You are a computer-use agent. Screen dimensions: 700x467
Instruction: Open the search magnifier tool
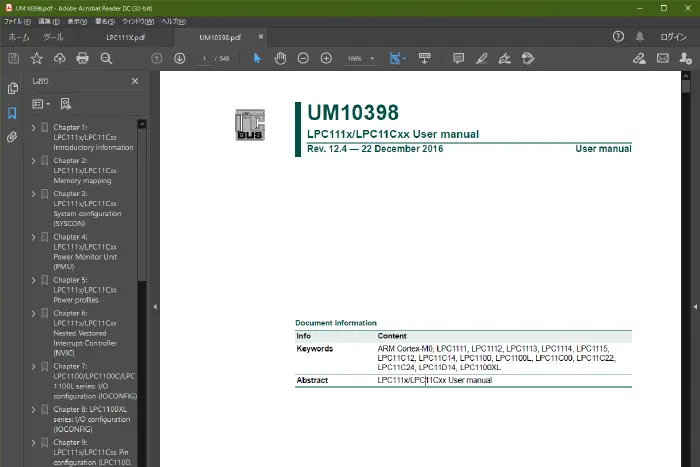(106, 59)
